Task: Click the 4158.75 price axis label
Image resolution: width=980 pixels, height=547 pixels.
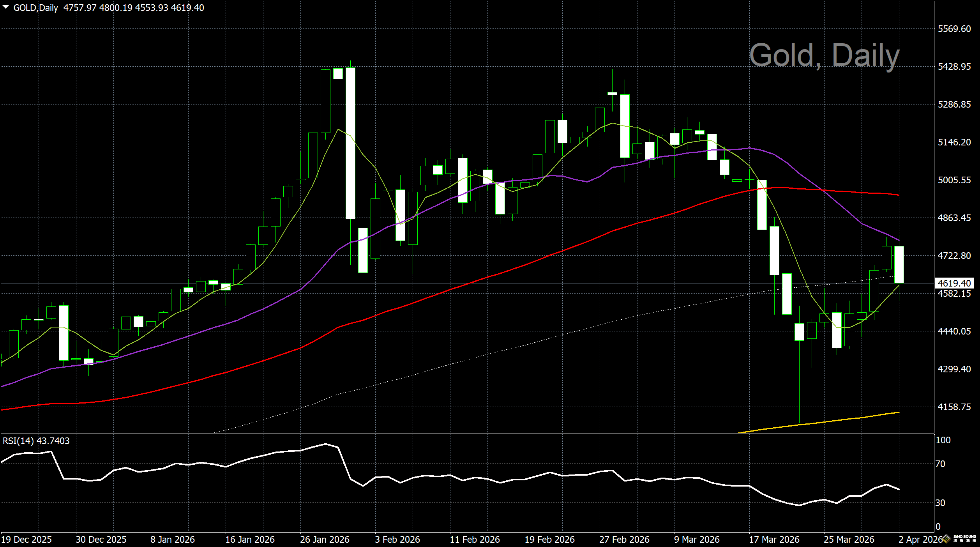Action: (954, 407)
